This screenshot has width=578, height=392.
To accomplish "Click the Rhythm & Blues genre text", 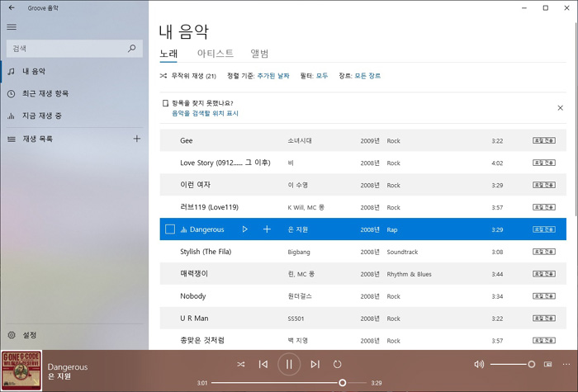I will click(410, 274).
